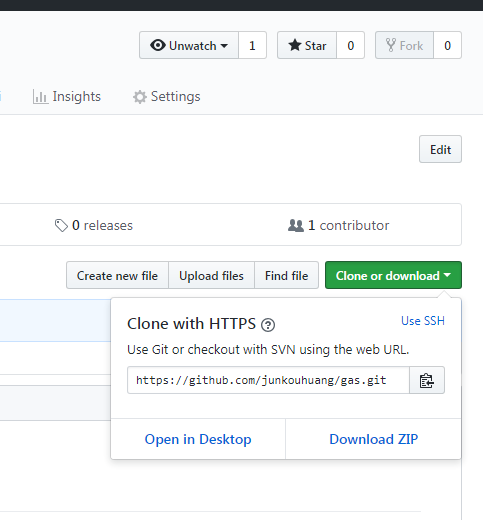Click the Find file button
This screenshot has height=520, width=483.
287,275
